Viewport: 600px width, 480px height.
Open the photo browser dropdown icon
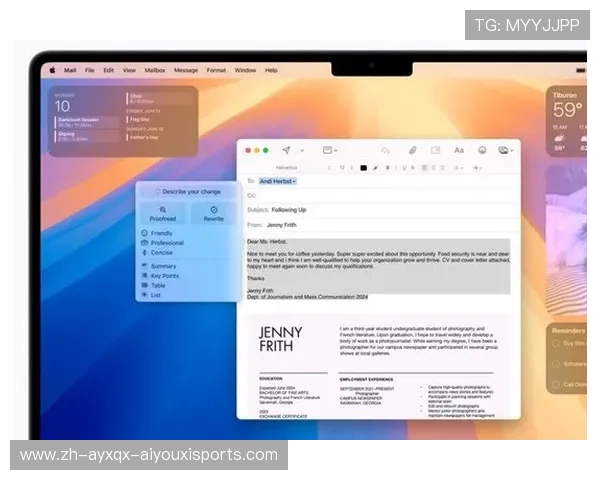(x=505, y=150)
